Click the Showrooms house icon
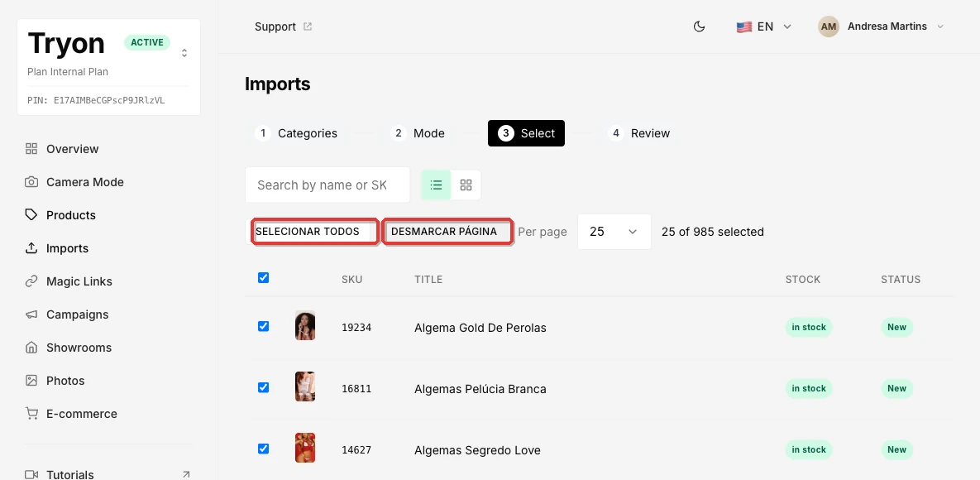 pos(31,348)
